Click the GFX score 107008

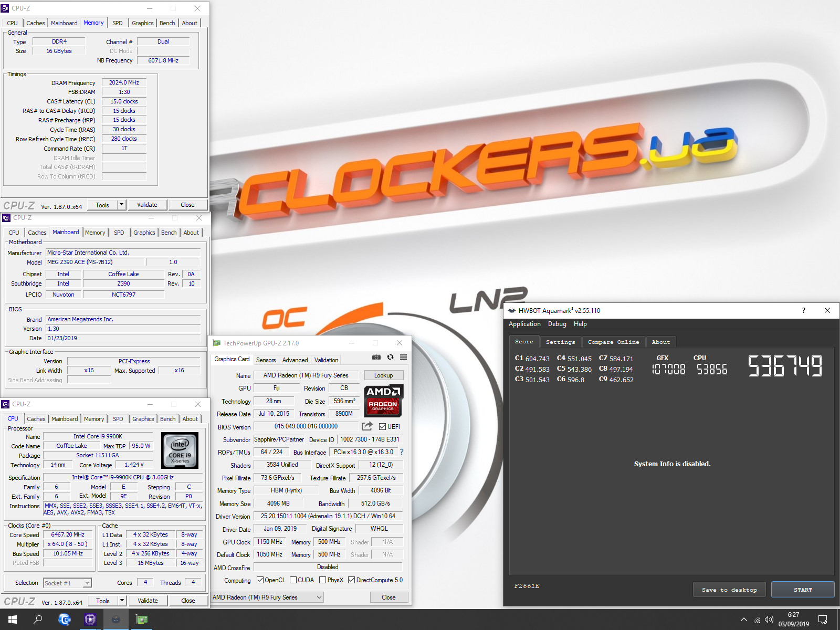(668, 370)
